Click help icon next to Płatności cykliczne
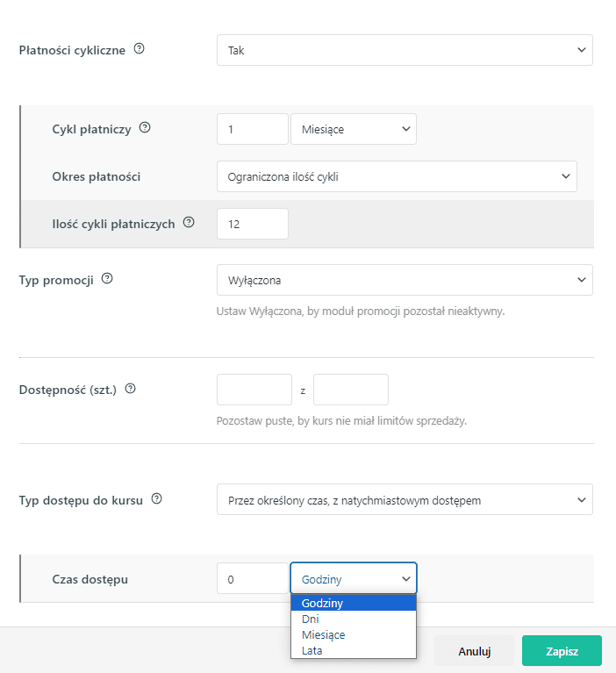The image size is (616, 673). click(x=140, y=49)
